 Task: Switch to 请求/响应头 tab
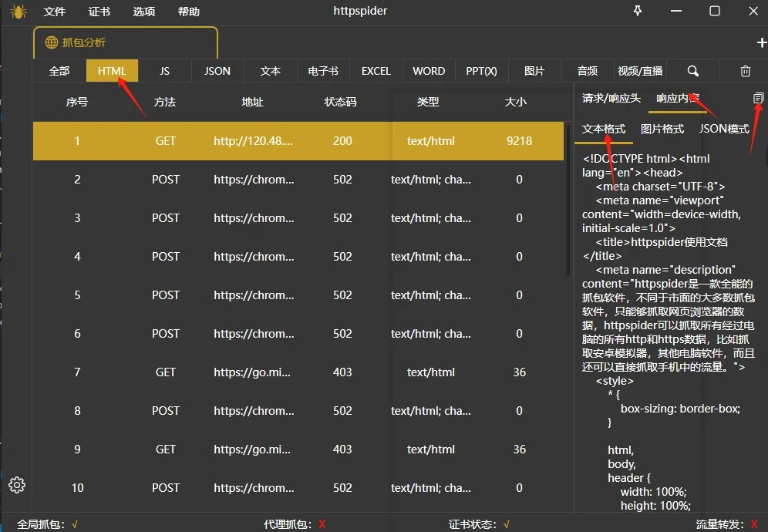[611, 99]
